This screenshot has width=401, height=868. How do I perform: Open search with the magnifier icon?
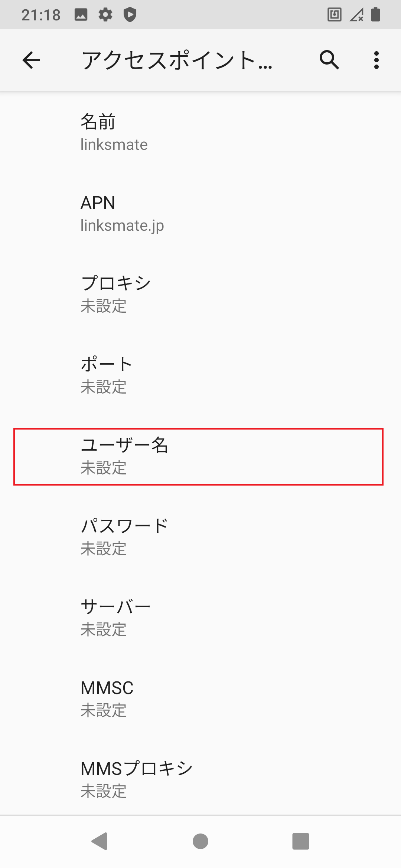(329, 60)
